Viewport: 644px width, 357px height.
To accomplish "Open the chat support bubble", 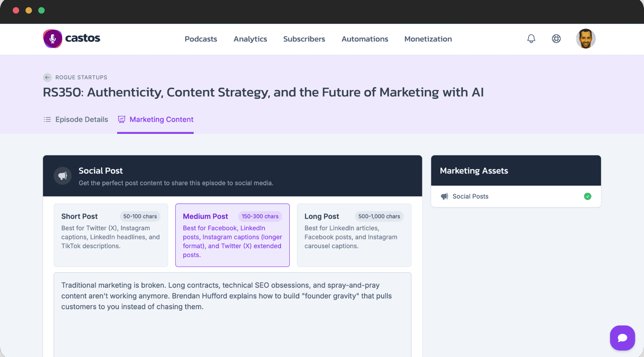I will pos(622,338).
